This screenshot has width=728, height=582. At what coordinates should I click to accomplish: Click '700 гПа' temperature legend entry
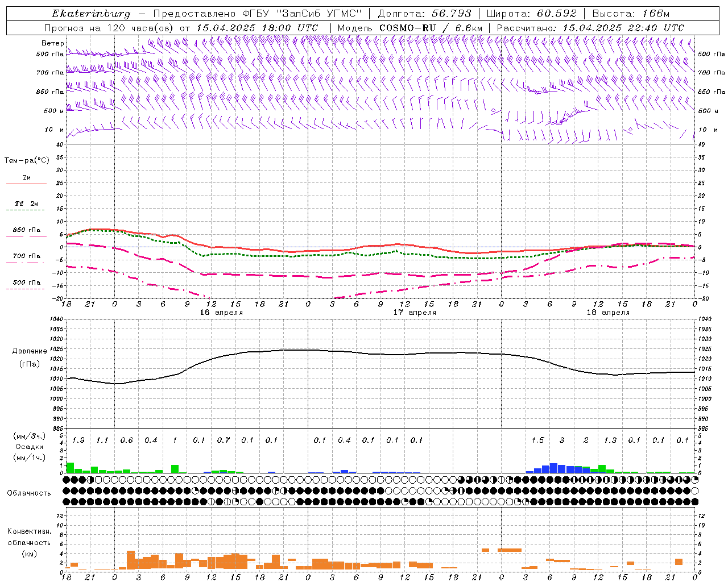pyautogui.click(x=26, y=256)
